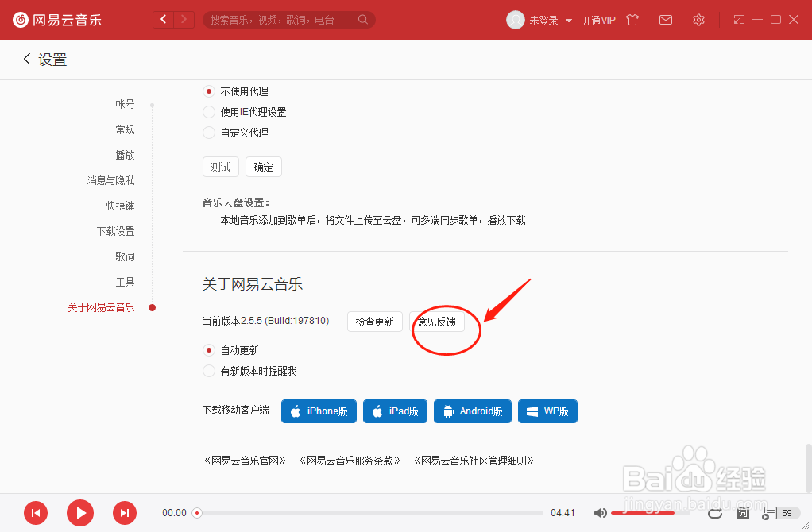Click the NetEase Cloud Music logo
Image resolution: width=812 pixels, height=532 pixels.
57,20
